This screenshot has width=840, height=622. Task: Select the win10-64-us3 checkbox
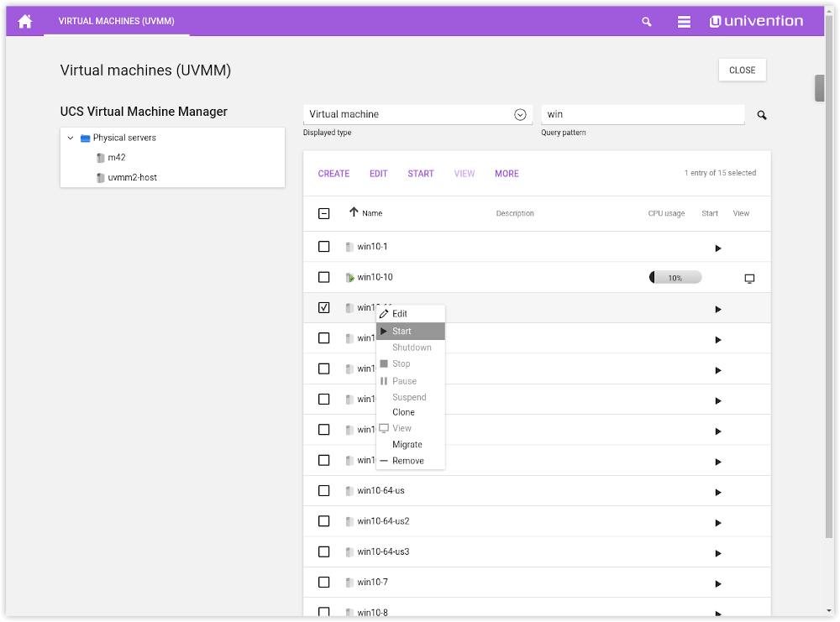tap(324, 551)
